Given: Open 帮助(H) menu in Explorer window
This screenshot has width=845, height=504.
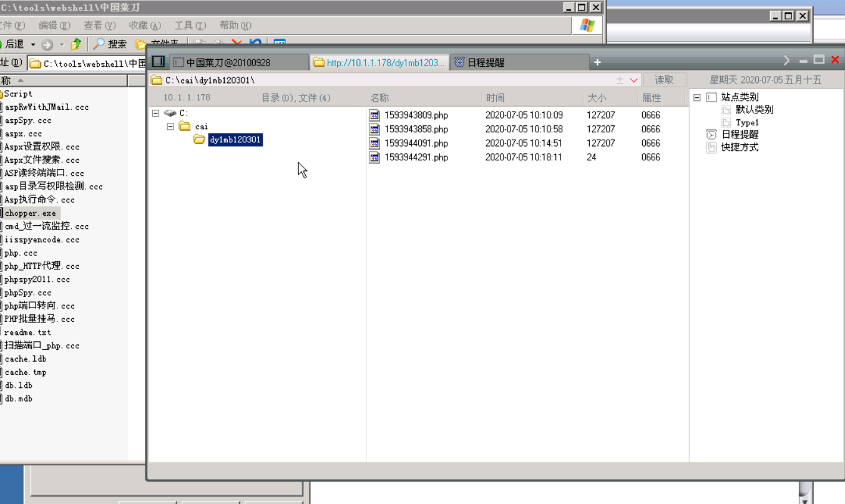Looking at the screenshot, I should tap(235, 26).
